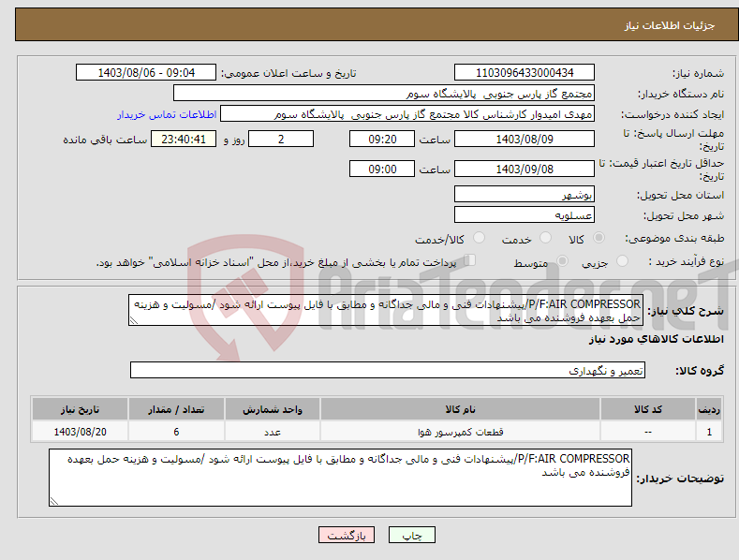Click the تعداد / مقدار column header
The image size is (739, 560).
click(176, 409)
